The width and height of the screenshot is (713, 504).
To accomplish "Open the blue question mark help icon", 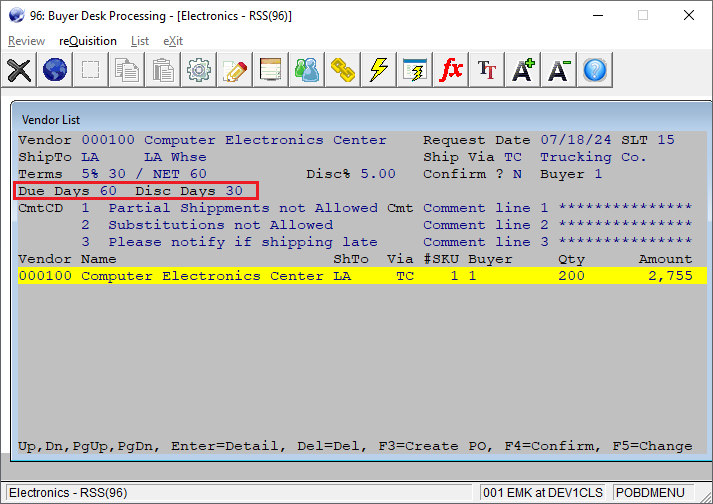I will coord(595,70).
